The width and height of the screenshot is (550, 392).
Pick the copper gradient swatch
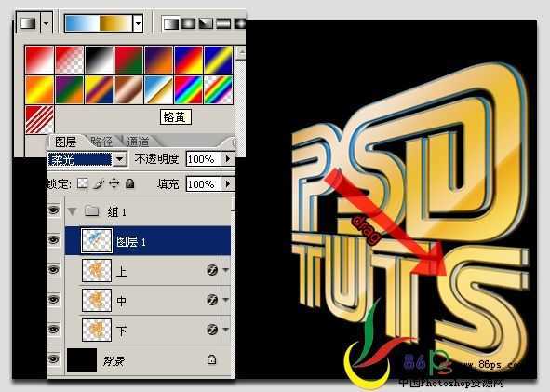pyautogui.click(x=128, y=89)
